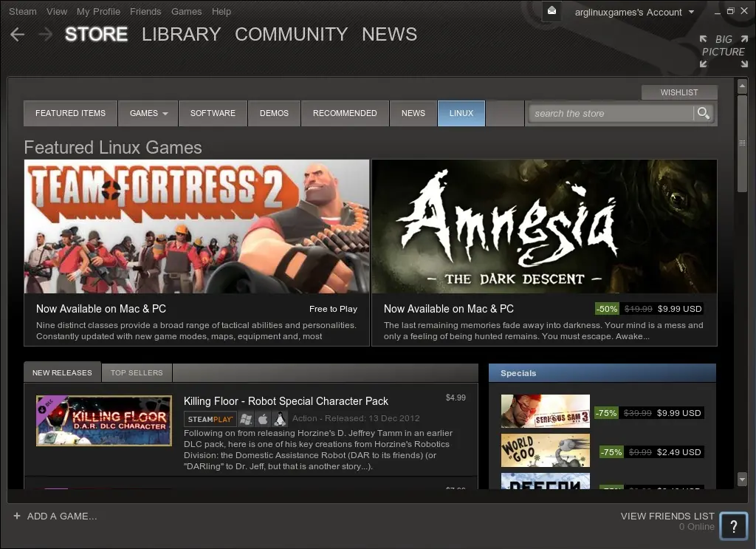
Task: Select the New Releases tab
Action: (62, 372)
